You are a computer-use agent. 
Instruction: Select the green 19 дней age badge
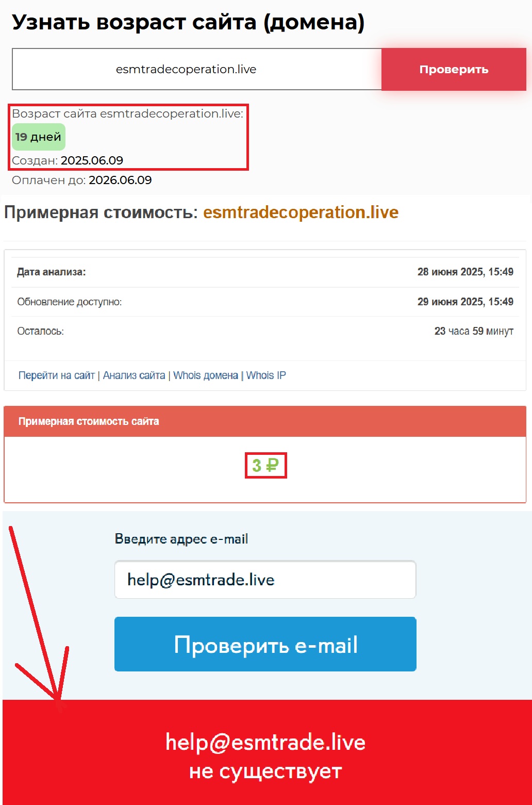(x=39, y=137)
